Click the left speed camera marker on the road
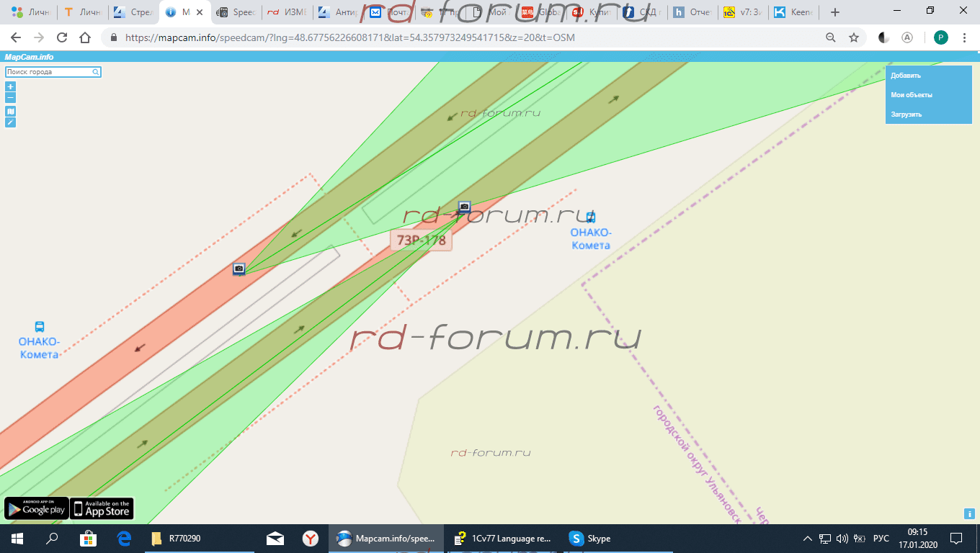 coord(239,269)
